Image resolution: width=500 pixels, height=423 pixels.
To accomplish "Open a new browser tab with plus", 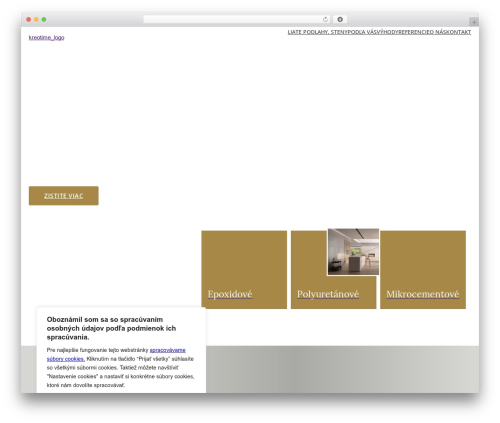I will point(474,22).
